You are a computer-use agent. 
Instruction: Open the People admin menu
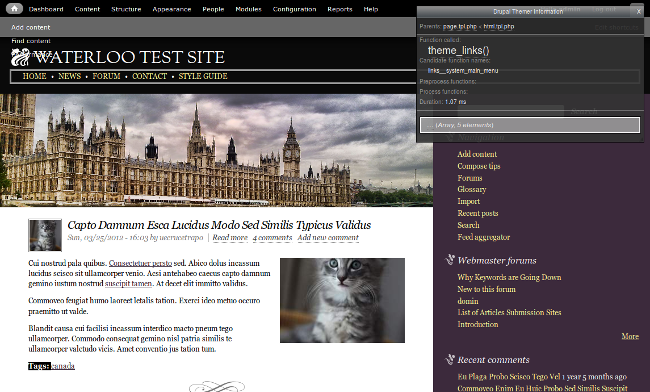pos(213,9)
